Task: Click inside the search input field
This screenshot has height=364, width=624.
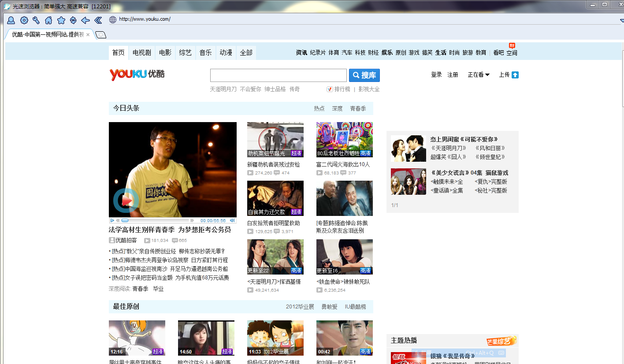Action: pyautogui.click(x=278, y=75)
